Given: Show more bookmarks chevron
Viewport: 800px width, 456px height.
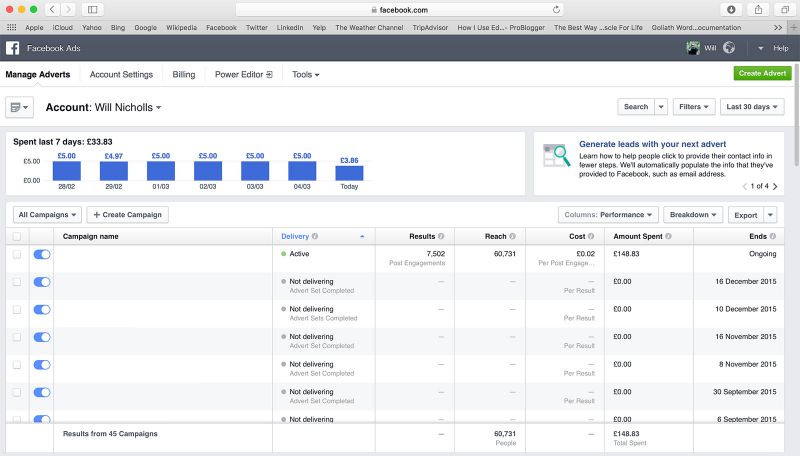Looking at the screenshot, I should pyautogui.click(x=778, y=28).
